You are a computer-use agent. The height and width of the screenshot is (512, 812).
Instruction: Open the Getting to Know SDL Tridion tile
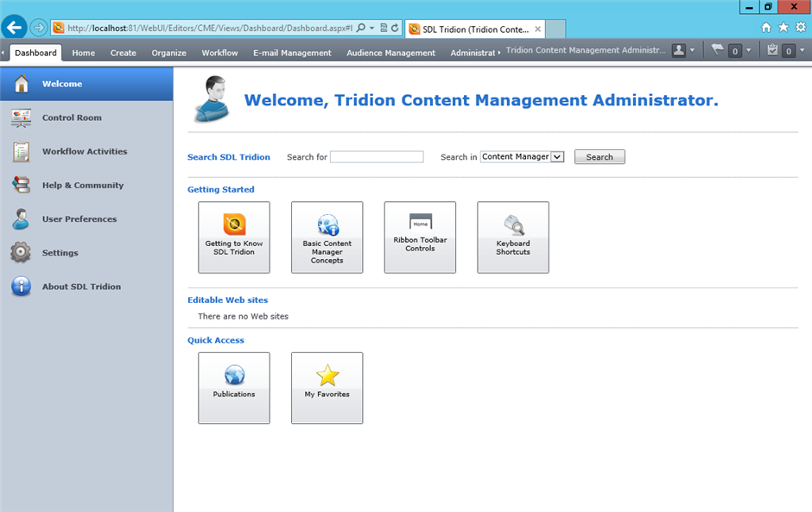pos(233,237)
